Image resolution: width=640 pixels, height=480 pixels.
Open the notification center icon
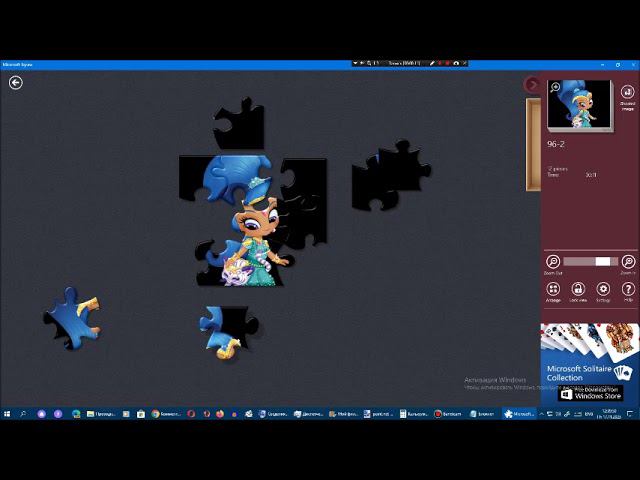point(630,414)
